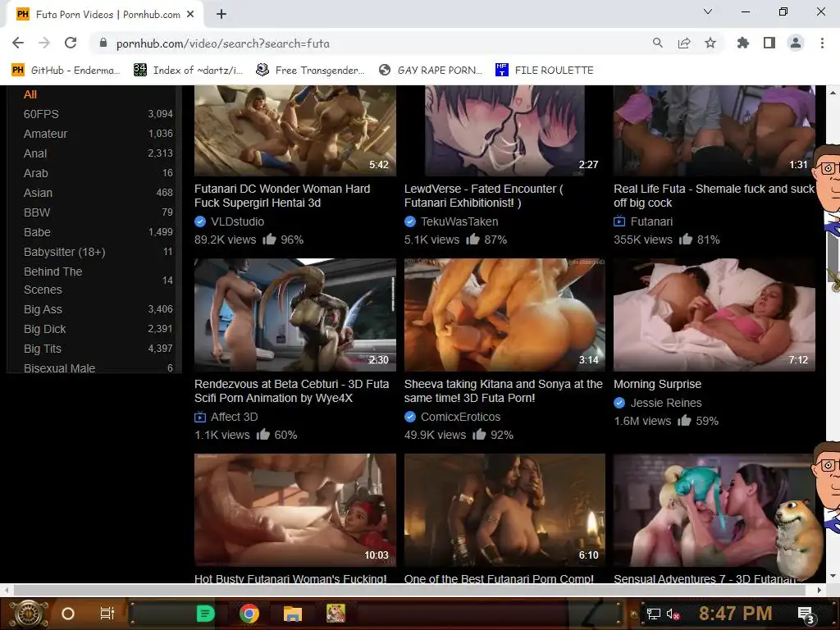Open Chrome from the taskbar
The width and height of the screenshot is (840, 630).
(x=249, y=614)
